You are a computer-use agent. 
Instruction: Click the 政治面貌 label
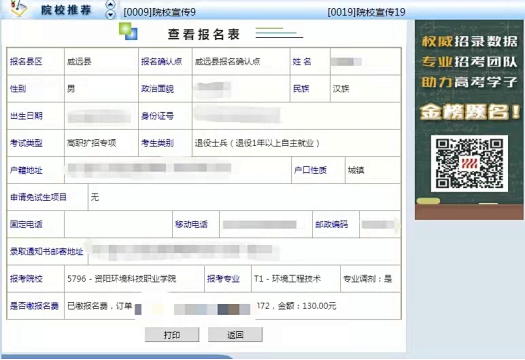(x=157, y=89)
